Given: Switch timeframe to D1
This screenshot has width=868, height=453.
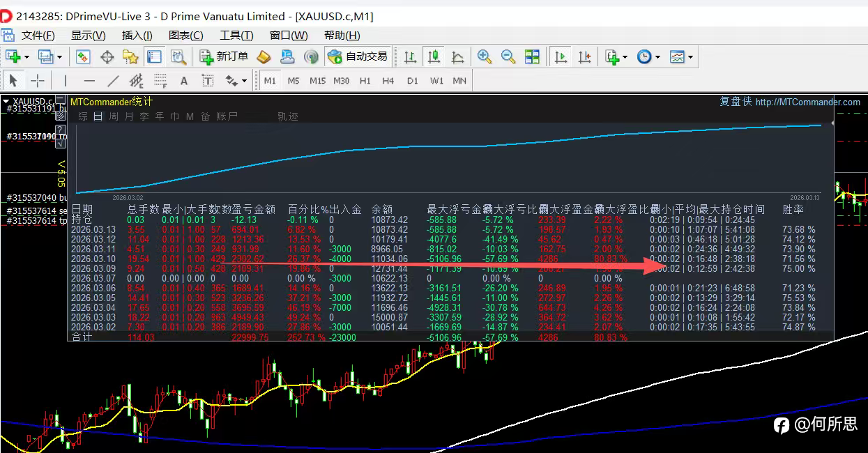Looking at the screenshot, I should click(x=413, y=81).
